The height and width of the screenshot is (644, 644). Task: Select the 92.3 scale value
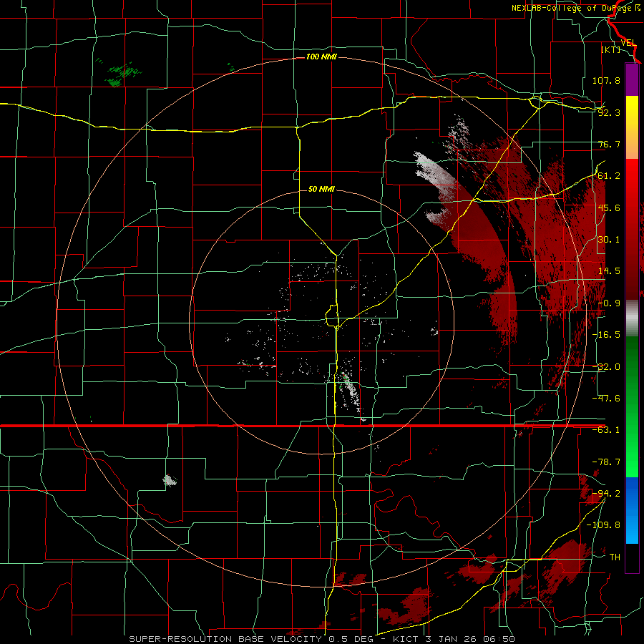[x=609, y=112]
